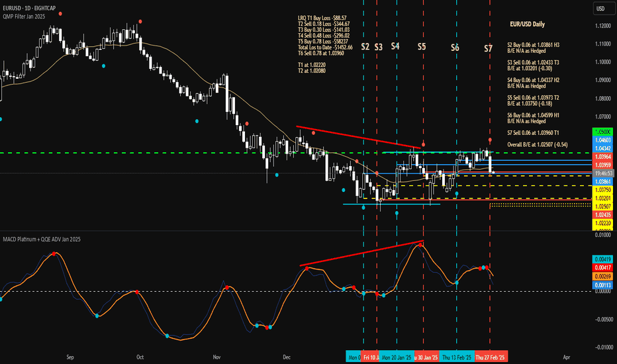This screenshot has height=364, width=617.
Task: Click the Apr label on the time axis
Action: coord(566,357)
